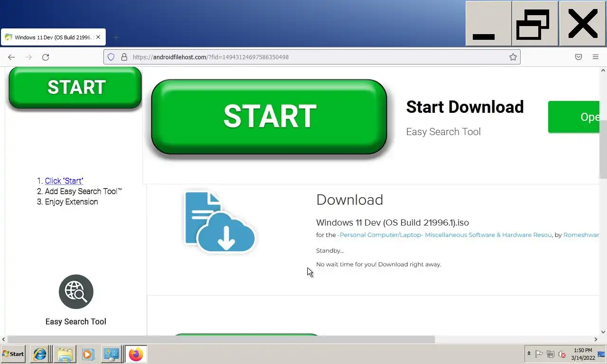Click the Windows 11 Dev iso file name
The height and width of the screenshot is (364, 607).
(x=393, y=222)
